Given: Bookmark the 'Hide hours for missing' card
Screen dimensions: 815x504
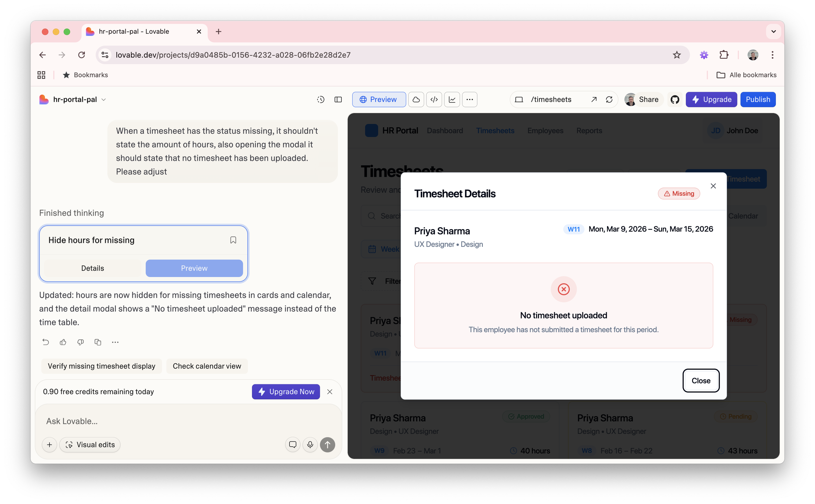Looking at the screenshot, I should pyautogui.click(x=233, y=240).
